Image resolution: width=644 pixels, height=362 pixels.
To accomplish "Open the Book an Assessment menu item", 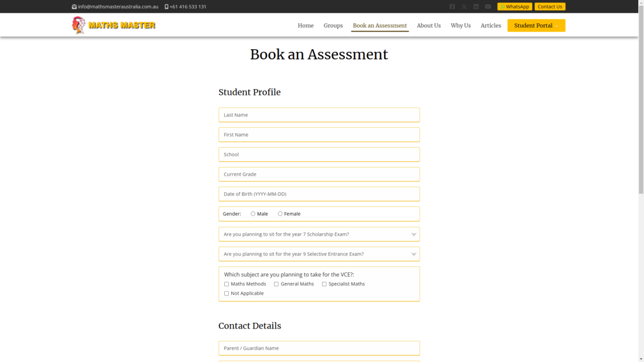I will click(x=379, y=25).
